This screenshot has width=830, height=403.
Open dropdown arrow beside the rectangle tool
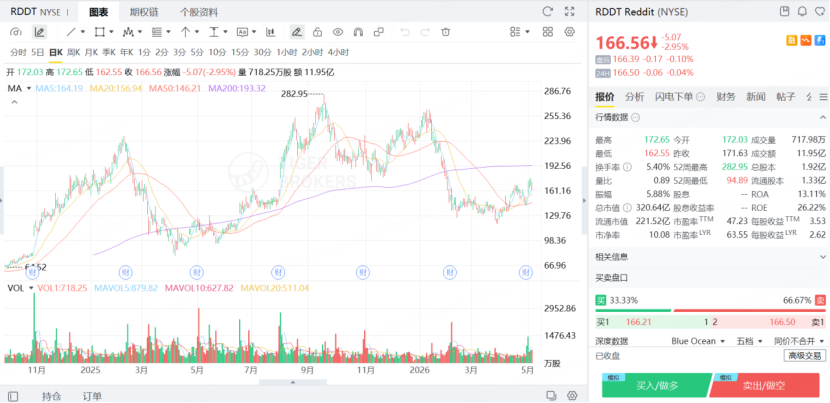(111, 32)
